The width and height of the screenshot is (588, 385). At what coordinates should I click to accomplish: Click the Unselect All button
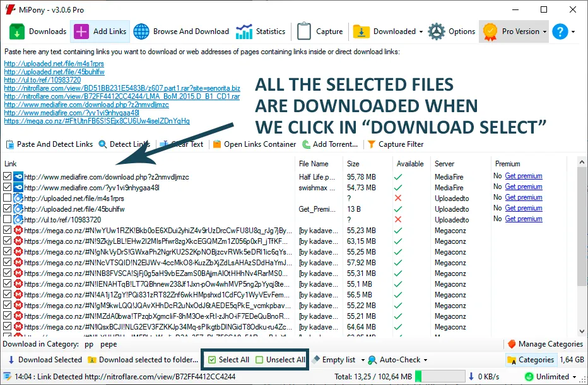(x=280, y=360)
